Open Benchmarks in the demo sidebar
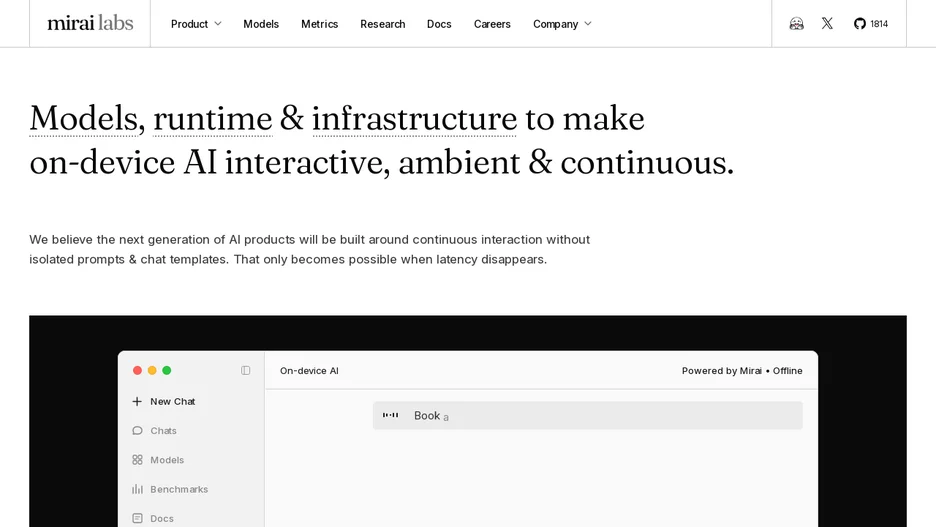Viewport: 936px width, 527px height. (179, 489)
